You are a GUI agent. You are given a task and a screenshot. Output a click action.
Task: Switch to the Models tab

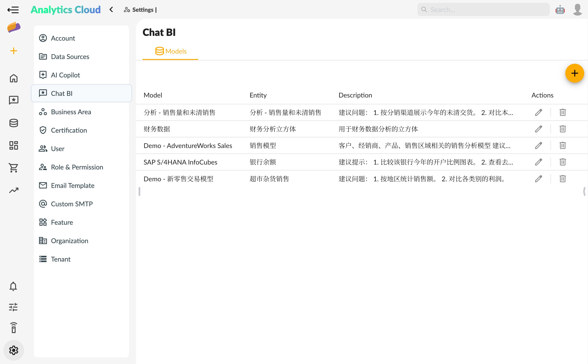(x=171, y=51)
